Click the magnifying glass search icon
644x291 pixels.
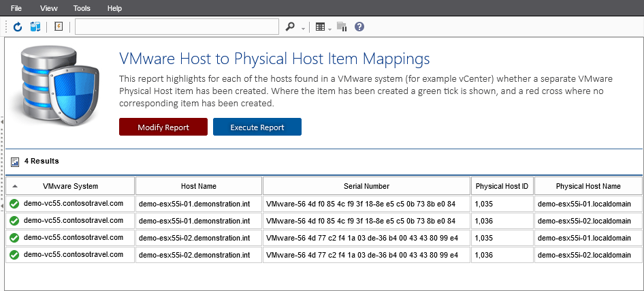[290, 27]
